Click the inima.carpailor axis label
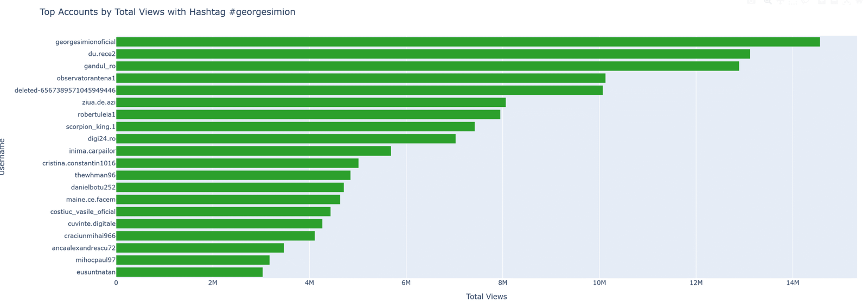The height and width of the screenshot is (301, 868). coord(92,151)
